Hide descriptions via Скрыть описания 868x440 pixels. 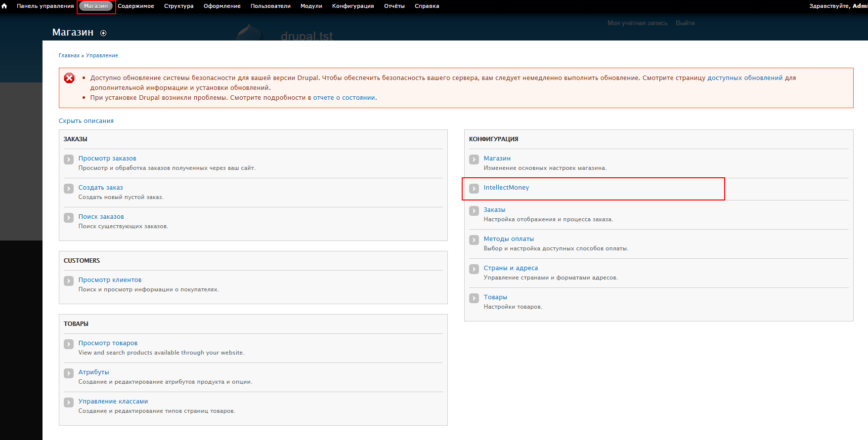coord(86,121)
